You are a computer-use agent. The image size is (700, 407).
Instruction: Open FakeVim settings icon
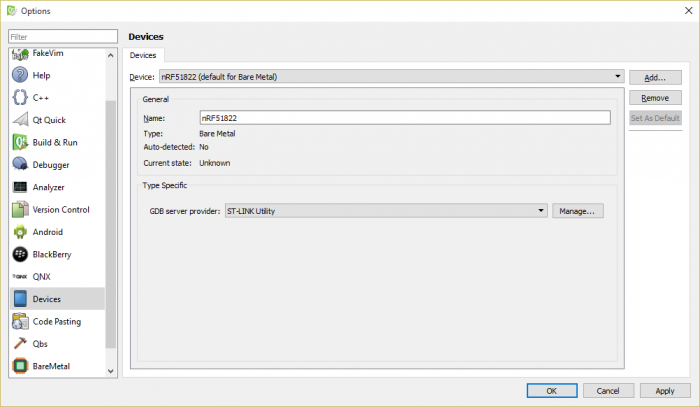click(20, 54)
